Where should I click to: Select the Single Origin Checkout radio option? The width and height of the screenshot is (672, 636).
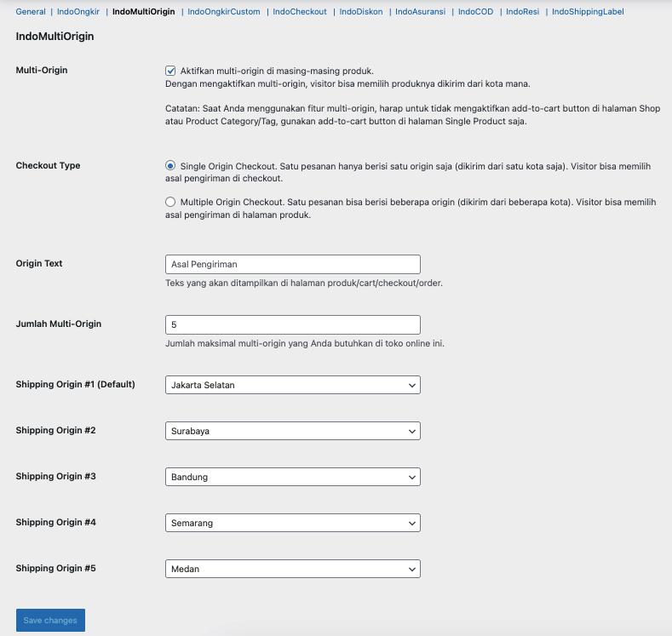170,166
